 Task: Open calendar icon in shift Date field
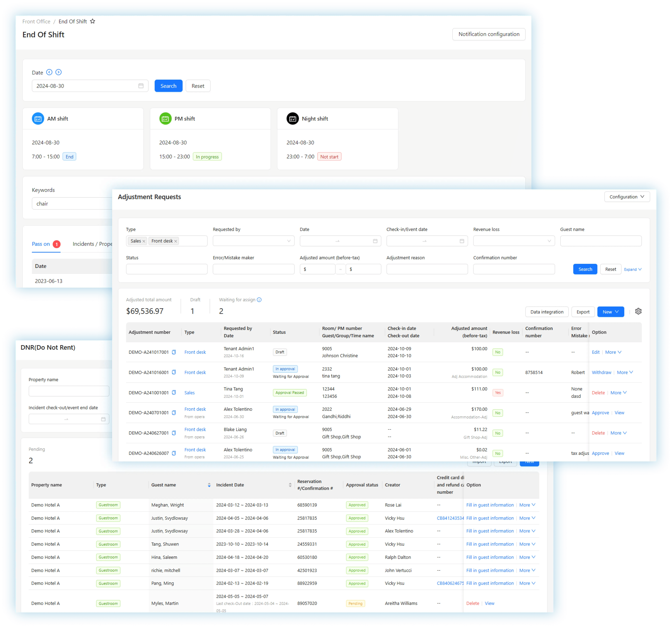(x=141, y=86)
